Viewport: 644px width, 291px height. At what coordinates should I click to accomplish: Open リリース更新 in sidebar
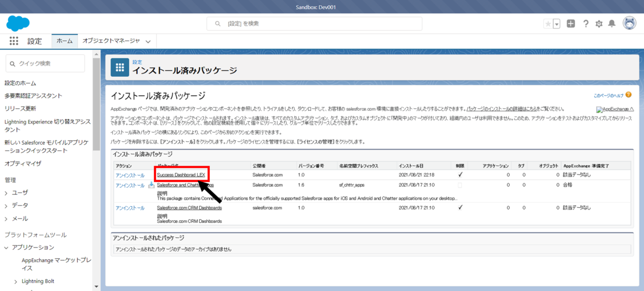point(20,108)
